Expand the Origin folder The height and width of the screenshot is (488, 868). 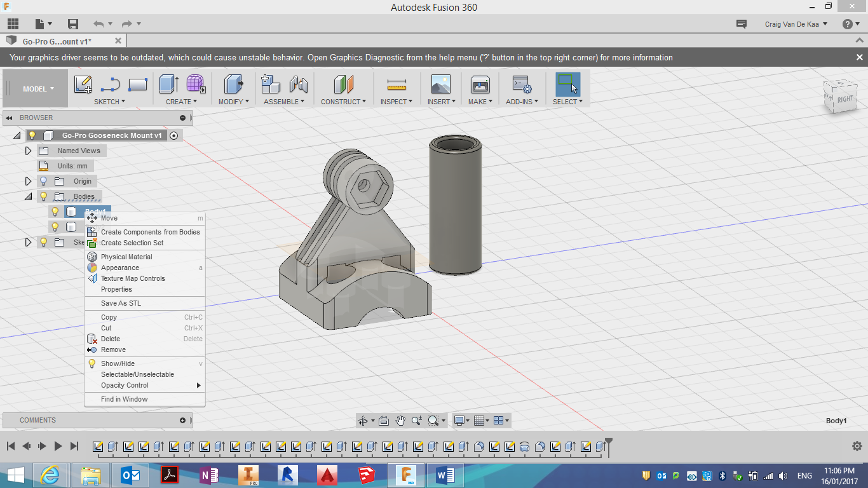pos(28,181)
